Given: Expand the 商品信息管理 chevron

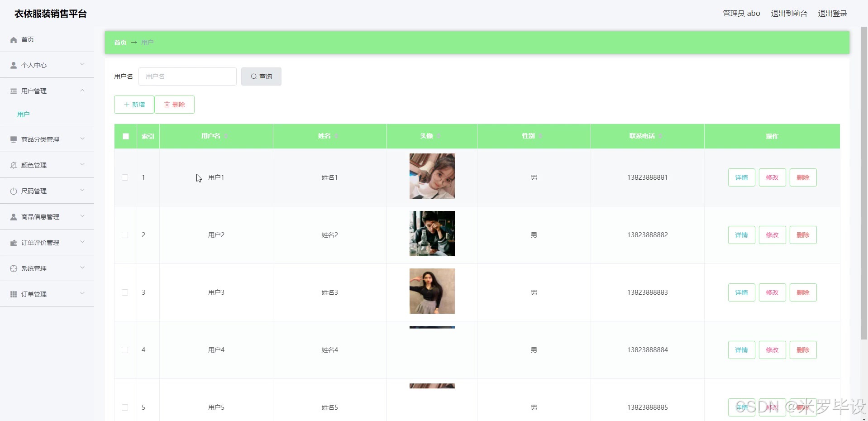Looking at the screenshot, I should (x=82, y=216).
